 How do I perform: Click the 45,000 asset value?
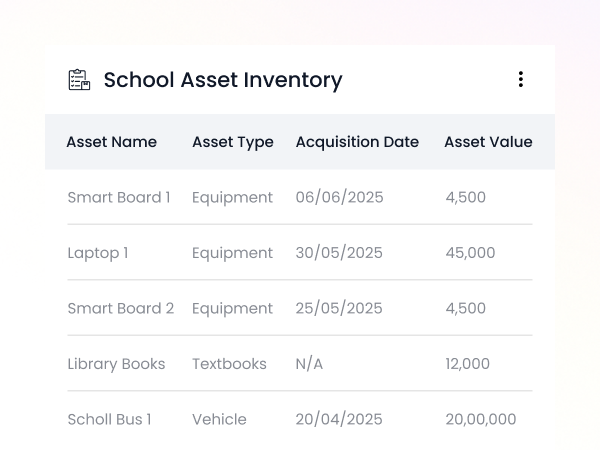point(470,253)
